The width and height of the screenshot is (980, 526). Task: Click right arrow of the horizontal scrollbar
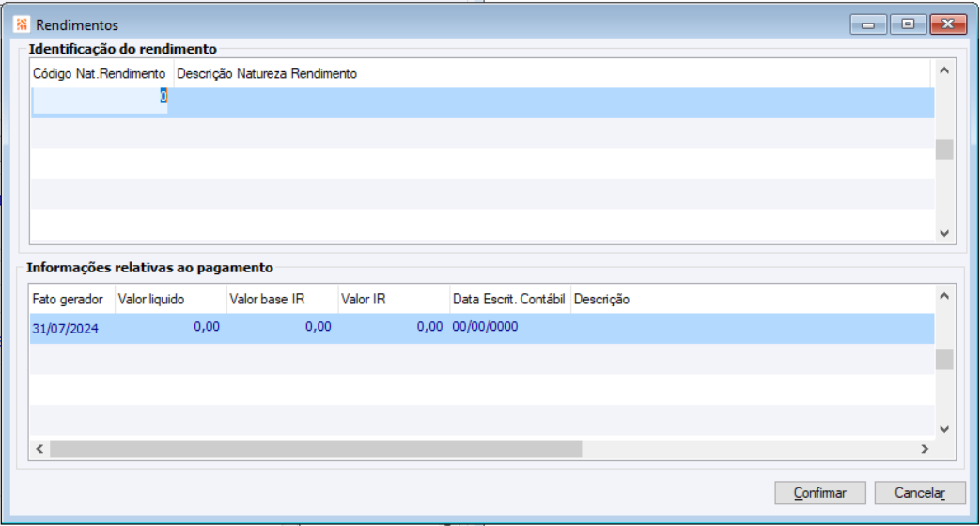pos(925,449)
